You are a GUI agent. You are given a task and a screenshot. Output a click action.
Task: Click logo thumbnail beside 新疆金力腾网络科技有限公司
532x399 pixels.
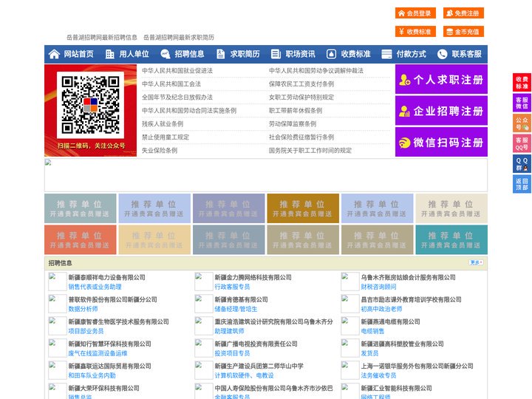click(x=204, y=282)
